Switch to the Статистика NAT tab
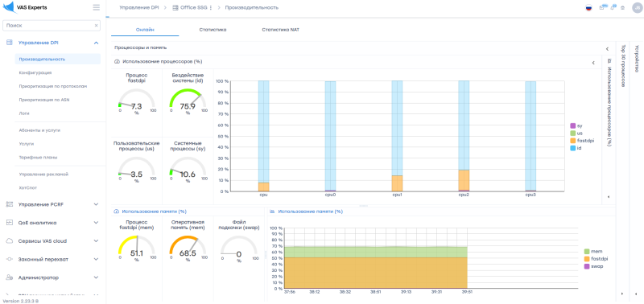Image resolution: width=644 pixels, height=304 pixels. click(x=280, y=30)
